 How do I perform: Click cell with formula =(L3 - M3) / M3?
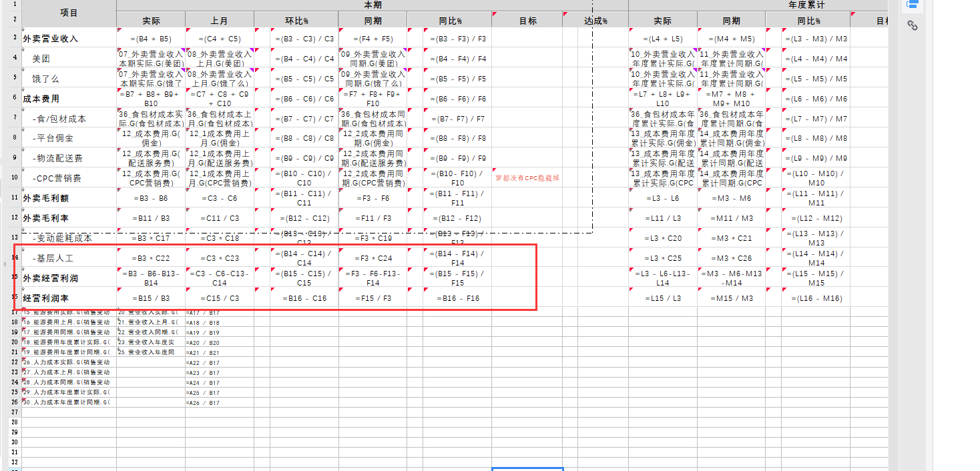pos(816,39)
